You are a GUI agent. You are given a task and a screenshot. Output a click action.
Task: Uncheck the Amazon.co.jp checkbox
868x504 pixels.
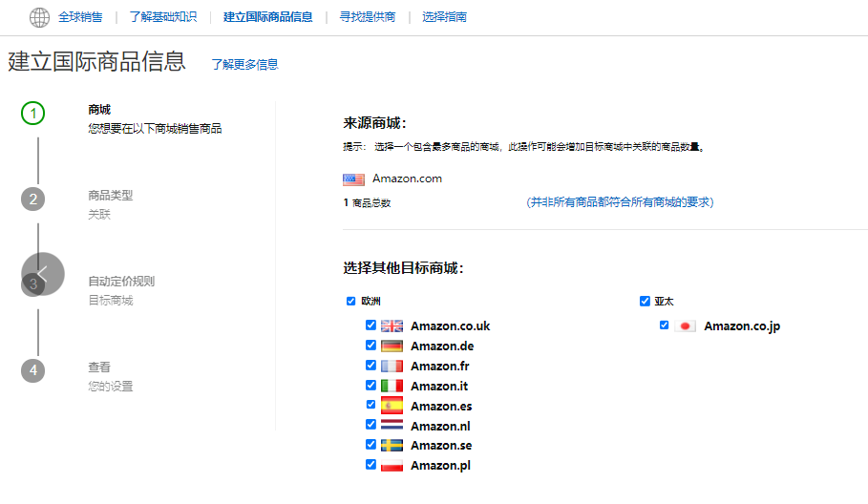click(665, 325)
